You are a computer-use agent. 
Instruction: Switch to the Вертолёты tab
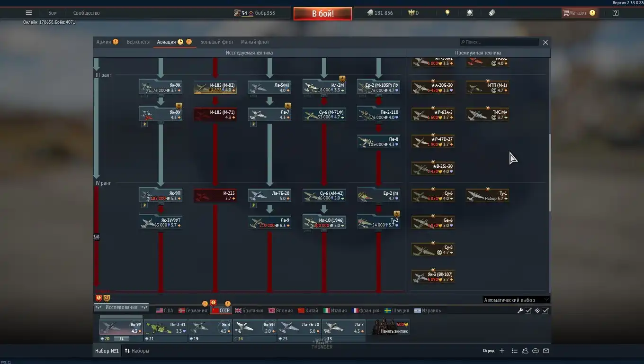tap(138, 42)
